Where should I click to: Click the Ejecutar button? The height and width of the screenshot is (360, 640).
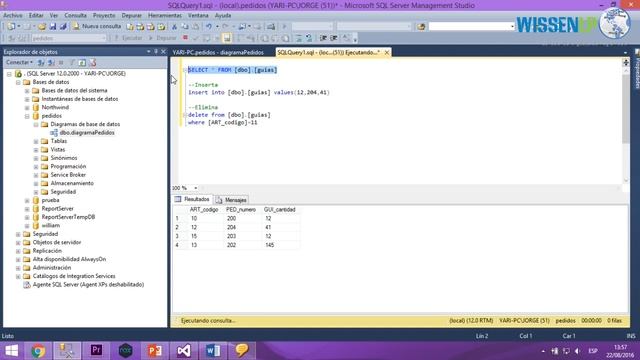coord(128,38)
